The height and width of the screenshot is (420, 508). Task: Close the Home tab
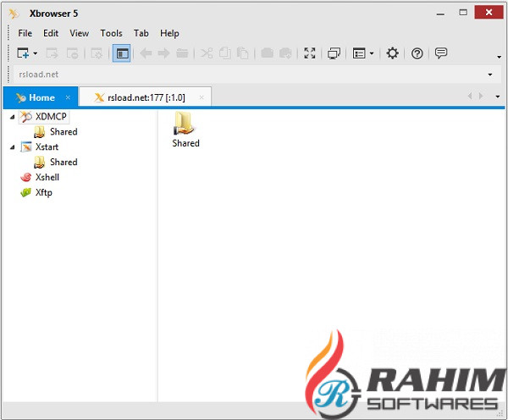point(68,97)
